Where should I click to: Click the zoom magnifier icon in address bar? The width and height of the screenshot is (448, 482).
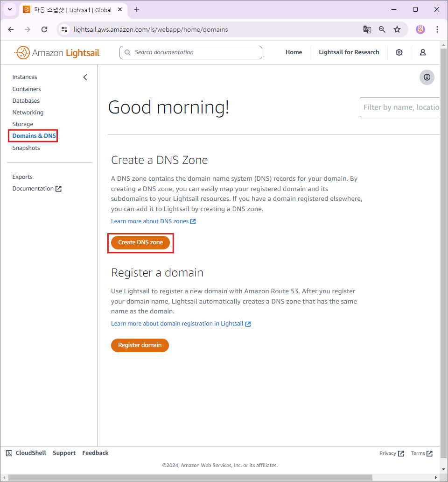click(382, 29)
